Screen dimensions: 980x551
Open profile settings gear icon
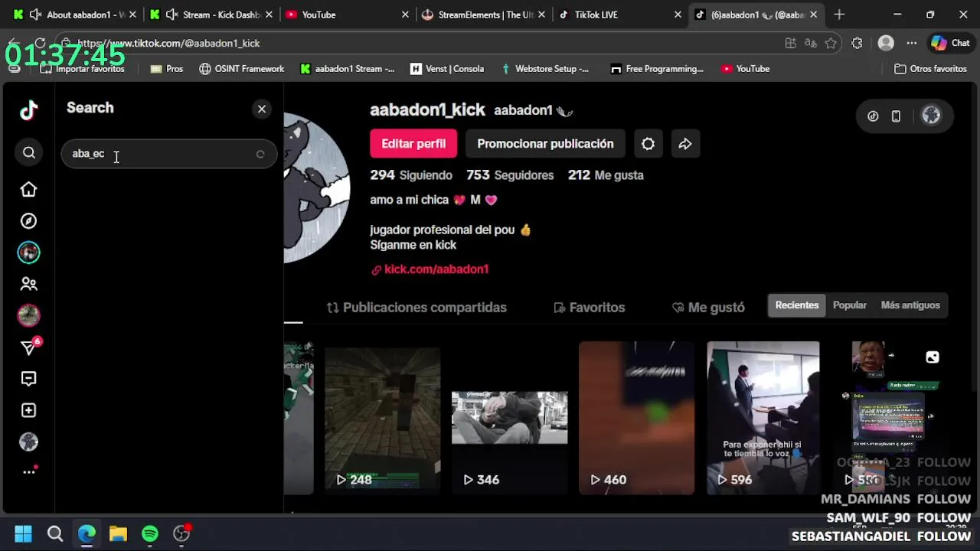click(648, 144)
